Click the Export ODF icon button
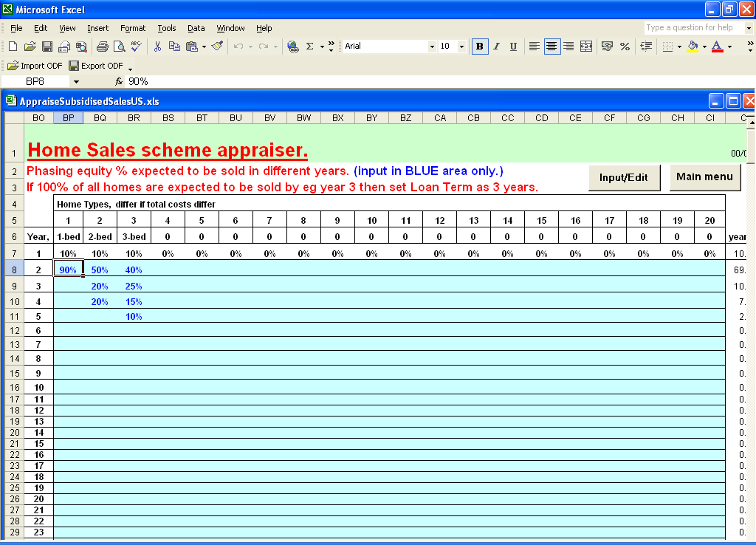 click(x=95, y=66)
